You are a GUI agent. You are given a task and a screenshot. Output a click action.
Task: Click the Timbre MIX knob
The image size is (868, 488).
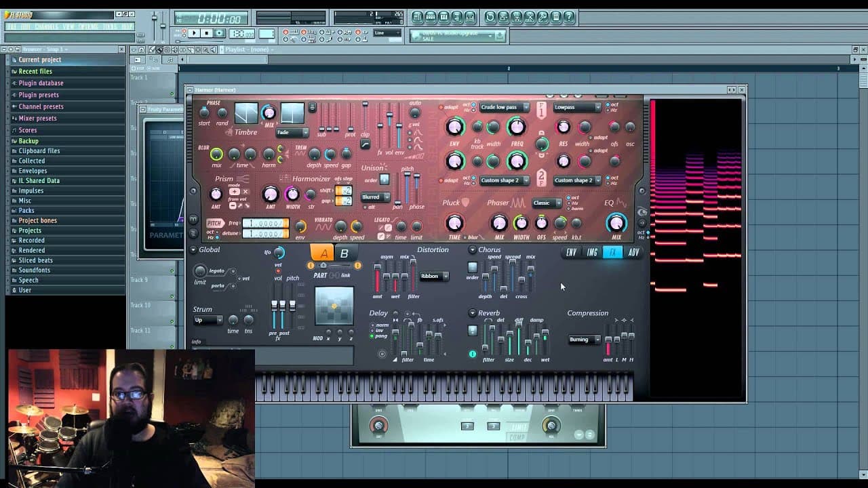pos(269,113)
